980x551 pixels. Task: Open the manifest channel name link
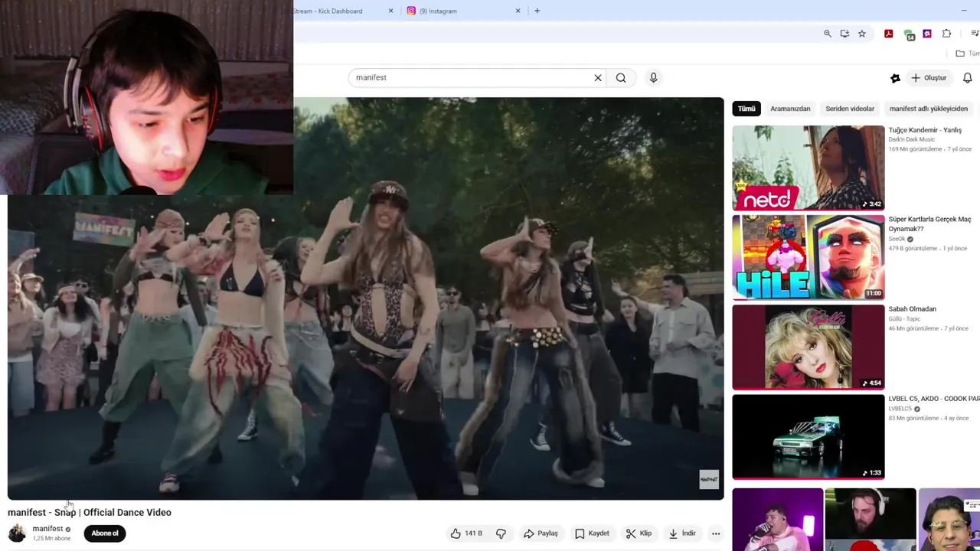[x=47, y=529]
